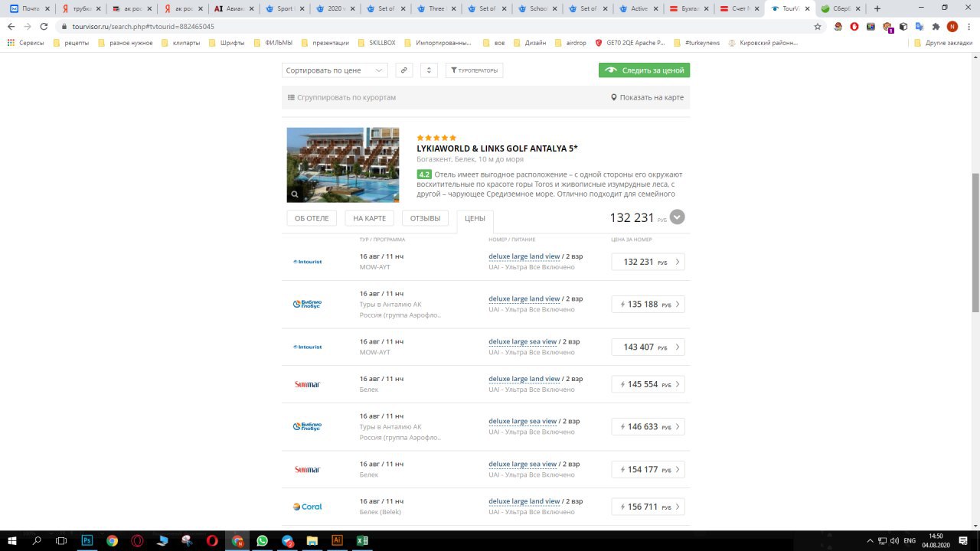
Task: Open Другие закладки folder
Action: [942, 43]
